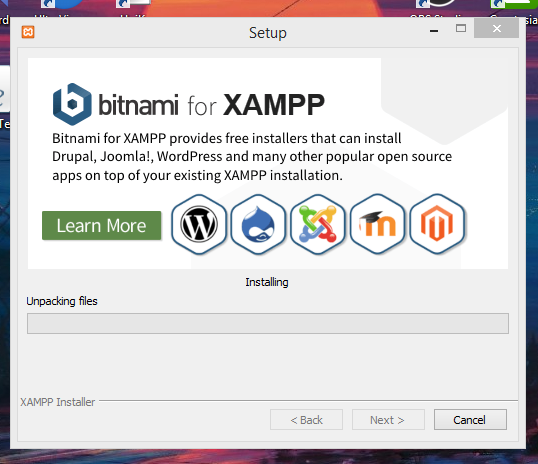Image resolution: width=538 pixels, height=464 pixels.
Task: Select the Joomla hexagon icon
Action: [318, 224]
